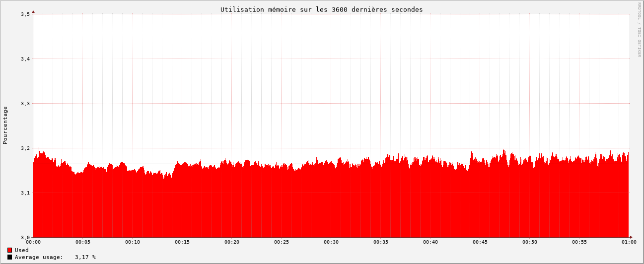Click the 00:20 time axis label
Screen dimensions: 644x264
(x=232, y=242)
